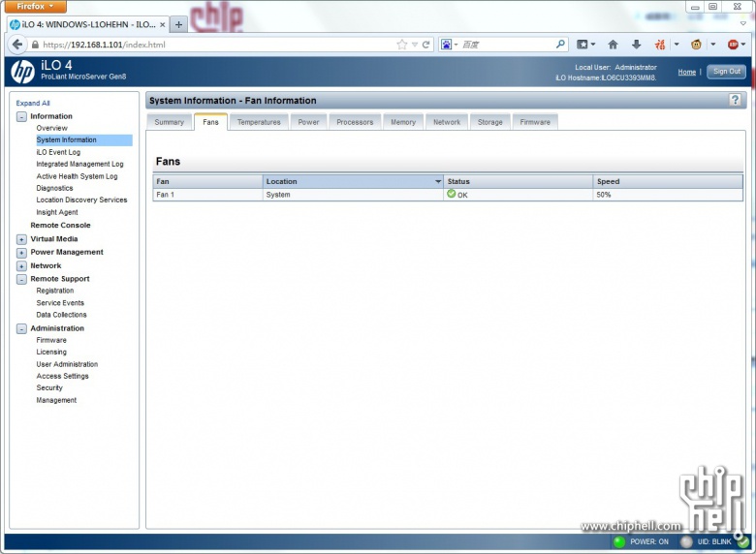Expand the Virtual Media section
Image resolution: width=756 pixels, height=554 pixels.
[21, 239]
